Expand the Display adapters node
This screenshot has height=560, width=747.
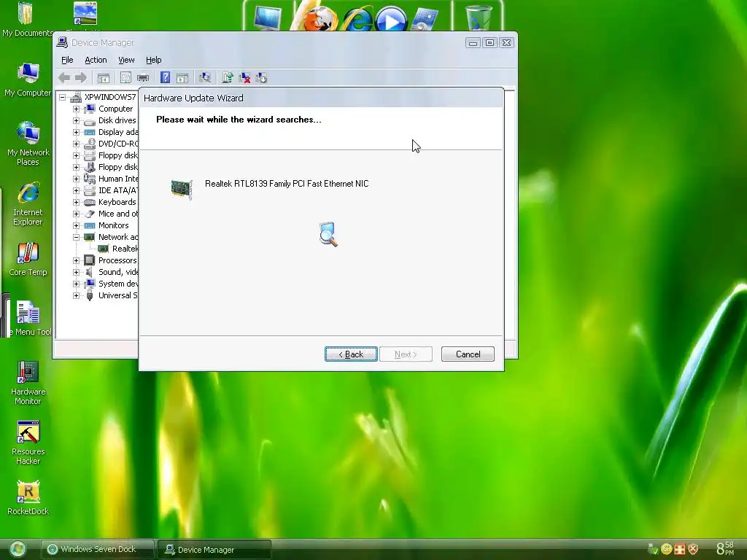pos(76,133)
